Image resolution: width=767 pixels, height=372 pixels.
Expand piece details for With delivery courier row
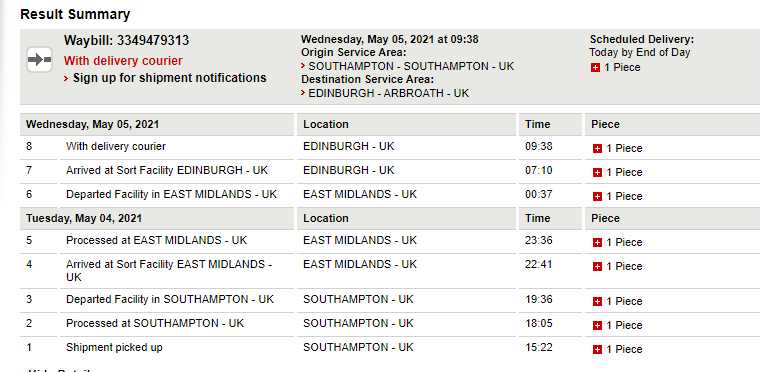click(x=597, y=148)
